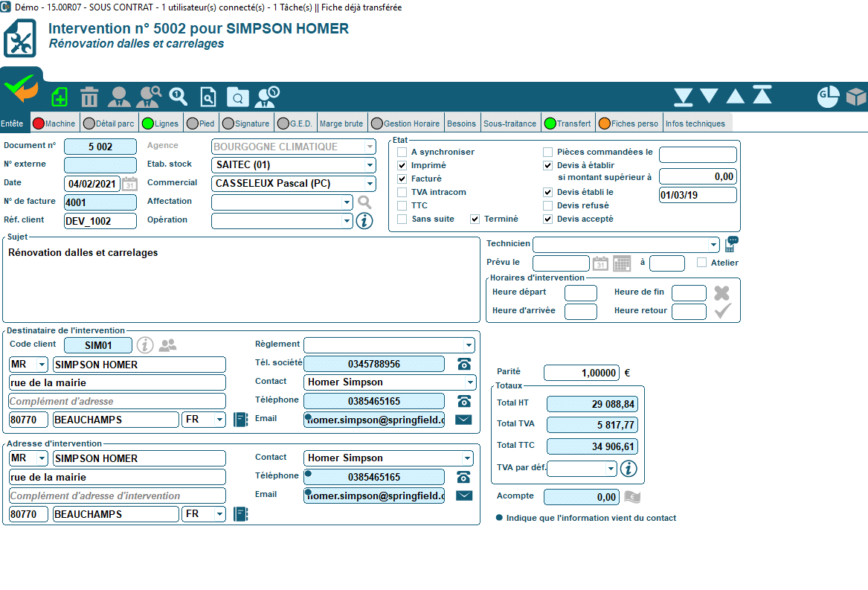
Task: Check the Atelier checkbox
Action: click(701, 263)
